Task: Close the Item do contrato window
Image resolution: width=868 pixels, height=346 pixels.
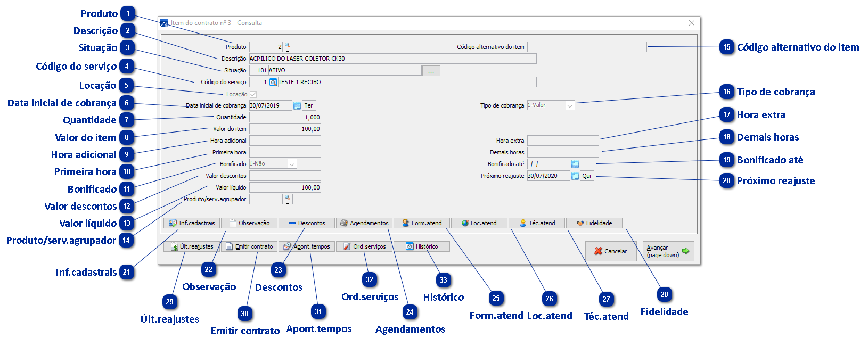Action: point(691,23)
